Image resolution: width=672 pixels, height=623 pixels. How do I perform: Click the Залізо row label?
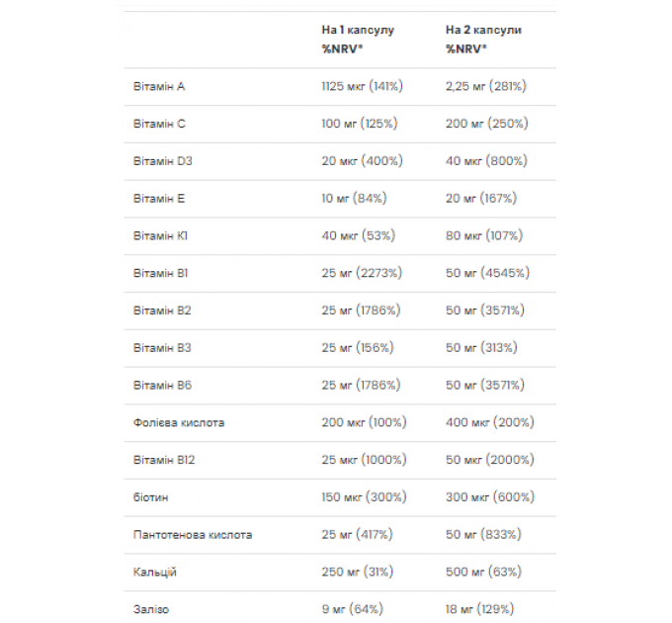pos(151,609)
